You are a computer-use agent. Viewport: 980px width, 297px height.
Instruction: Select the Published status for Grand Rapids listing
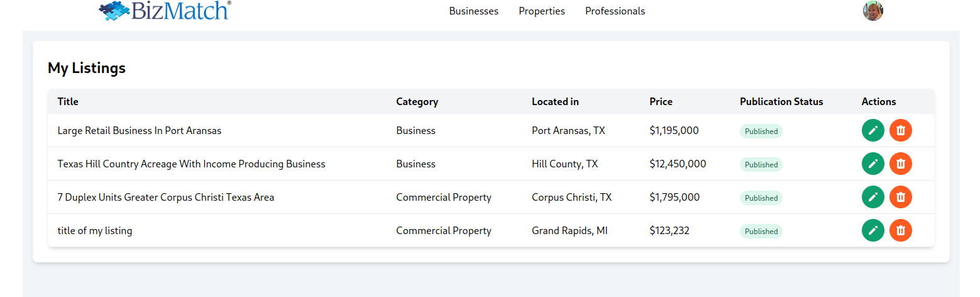[761, 232]
